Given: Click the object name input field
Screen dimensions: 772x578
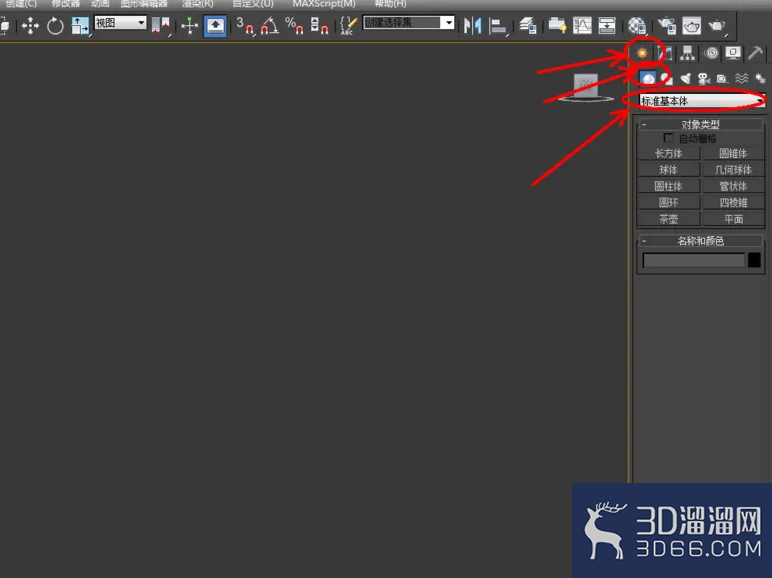Looking at the screenshot, I should pos(694,260).
